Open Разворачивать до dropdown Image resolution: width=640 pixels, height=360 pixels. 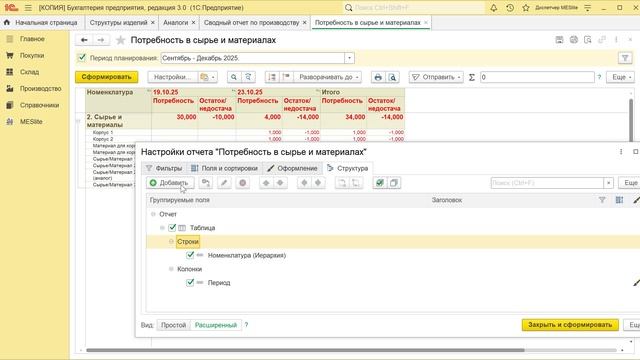point(329,77)
